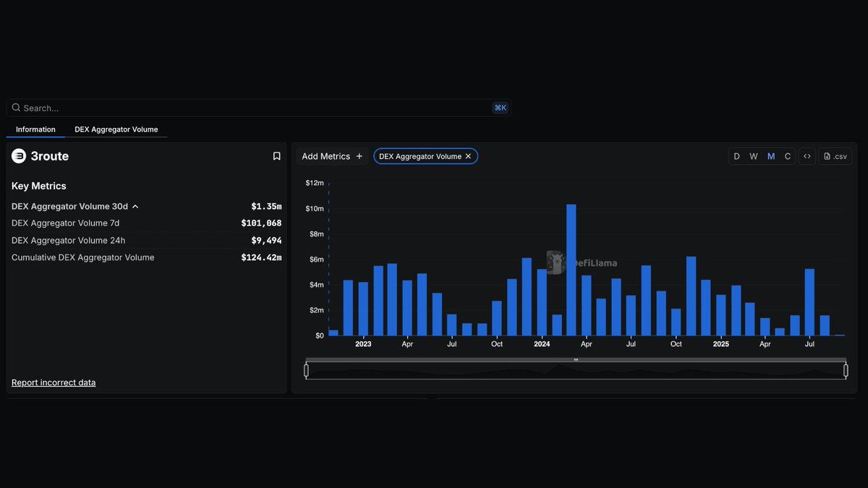Click the ⌘K shortcut badge
The image size is (868, 488).
click(500, 108)
